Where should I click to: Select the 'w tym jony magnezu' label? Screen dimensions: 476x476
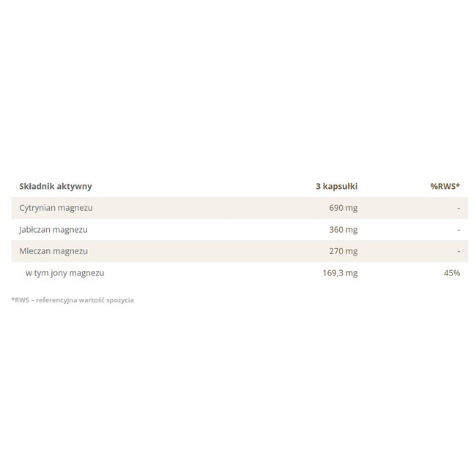[x=64, y=273]
